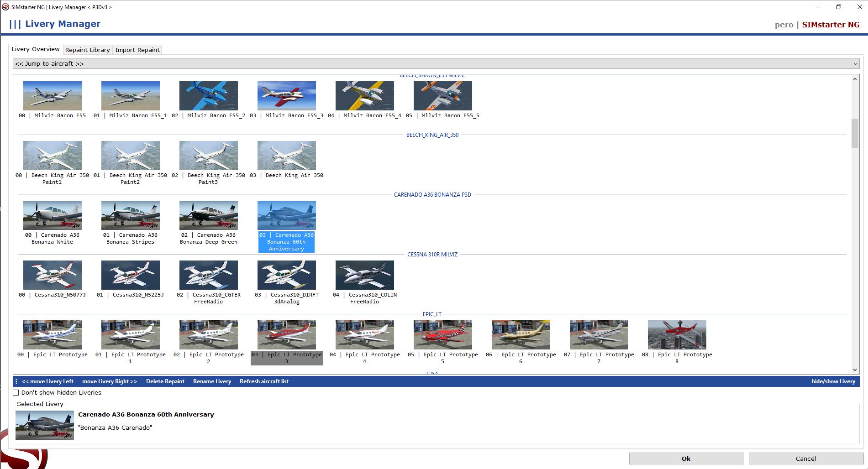Select the yellow Milviz Baron E55_4 thumbnail

(365, 96)
